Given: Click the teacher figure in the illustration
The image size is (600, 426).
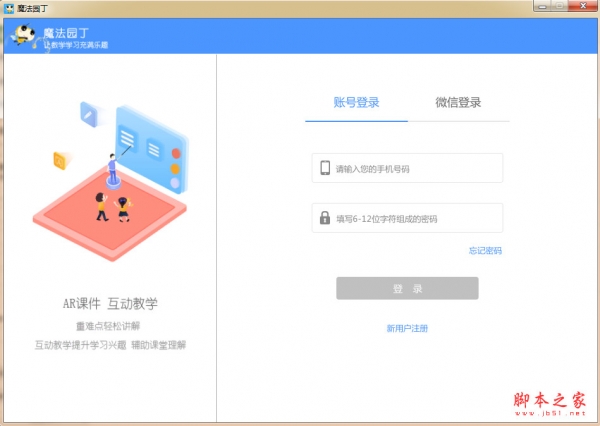Looking at the screenshot, I should tap(112, 169).
